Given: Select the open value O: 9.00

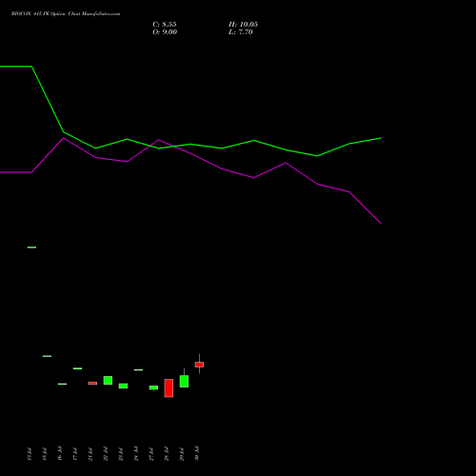Looking at the screenshot, I should pyautogui.click(x=165, y=32).
